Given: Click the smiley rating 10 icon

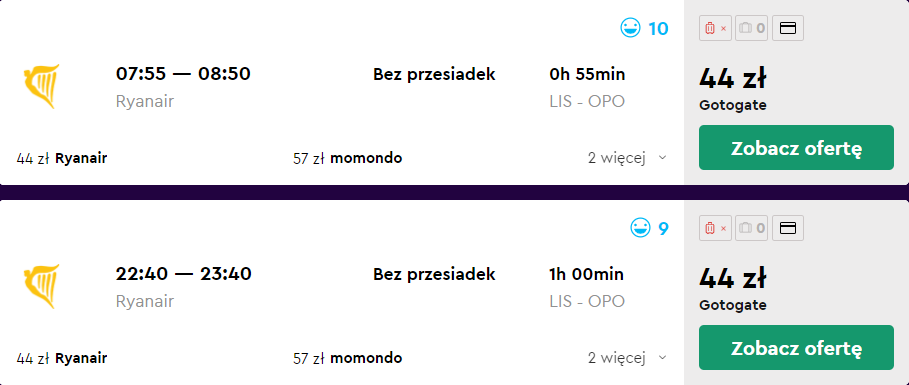Looking at the screenshot, I should pyautogui.click(x=630, y=28).
